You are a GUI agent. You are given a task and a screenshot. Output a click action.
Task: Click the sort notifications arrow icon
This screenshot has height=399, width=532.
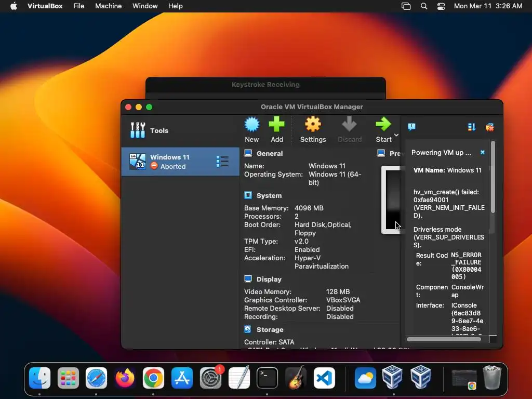click(x=472, y=127)
